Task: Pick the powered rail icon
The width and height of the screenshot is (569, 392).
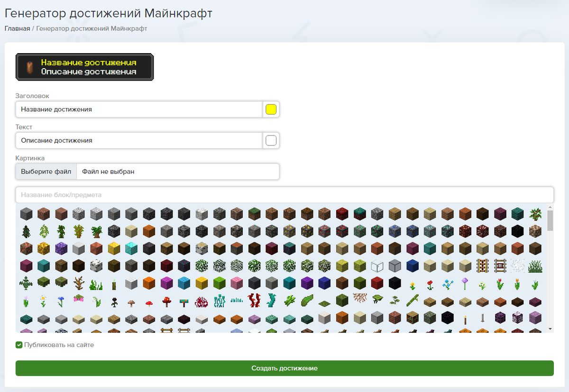Action: [x=482, y=266]
